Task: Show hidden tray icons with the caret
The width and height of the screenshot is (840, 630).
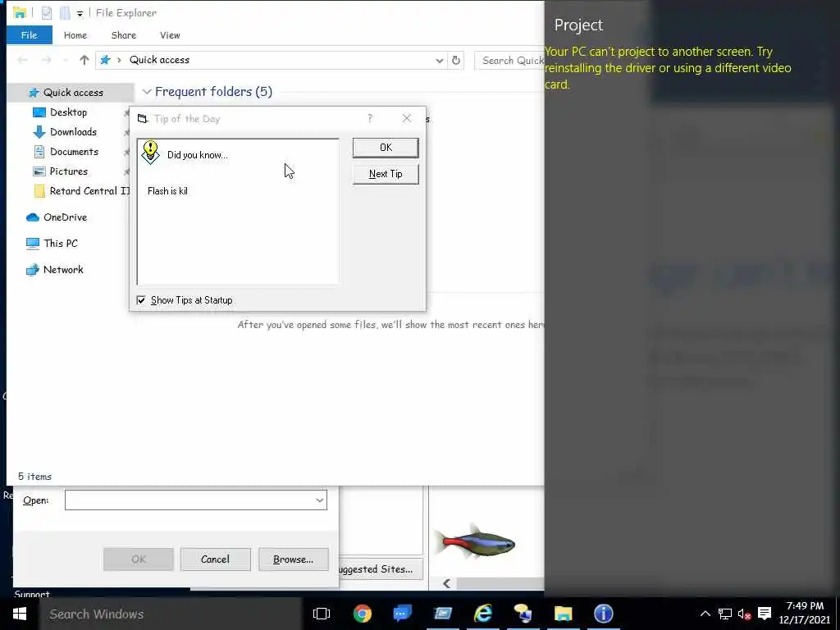Action: pos(705,614)
